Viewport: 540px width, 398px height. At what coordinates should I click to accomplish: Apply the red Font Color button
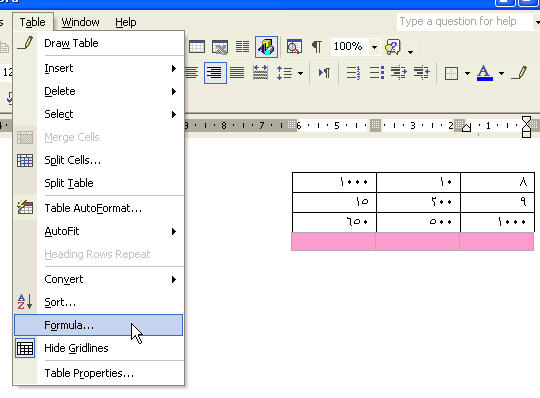[485, 73]
